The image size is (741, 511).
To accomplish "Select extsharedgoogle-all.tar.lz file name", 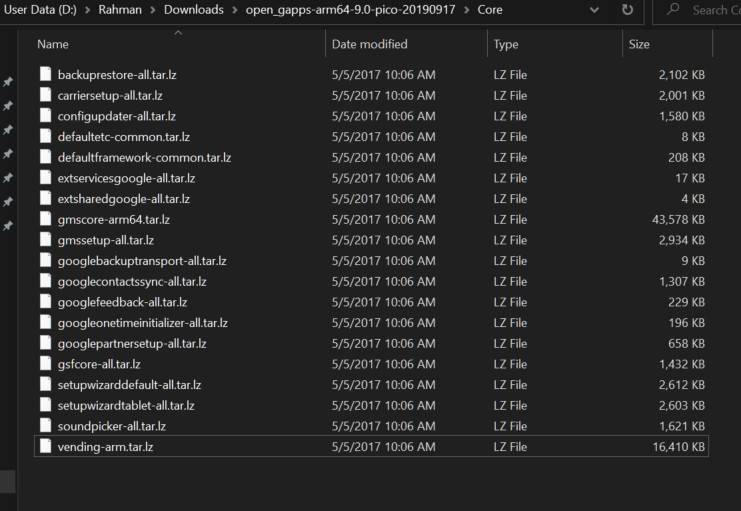I will (x=124, y=199).
